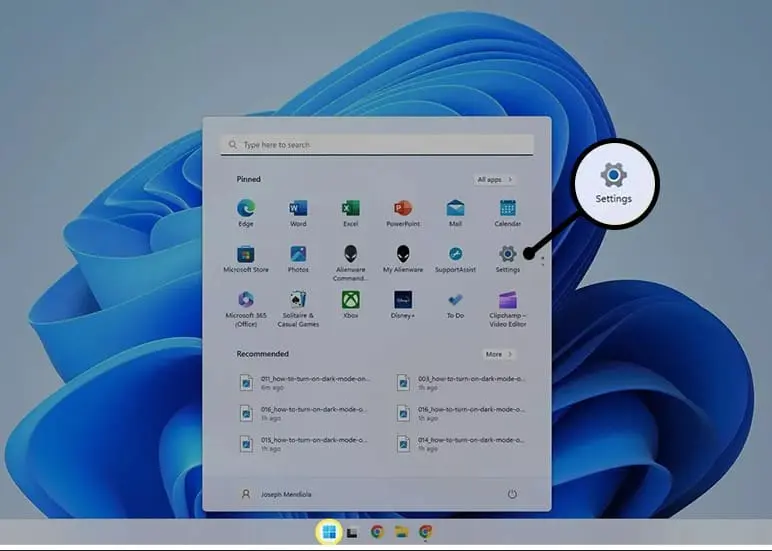Viewport: 772px width, 551px height.
Task: Open Task View from the taskbar
Action: coord(352,532)
